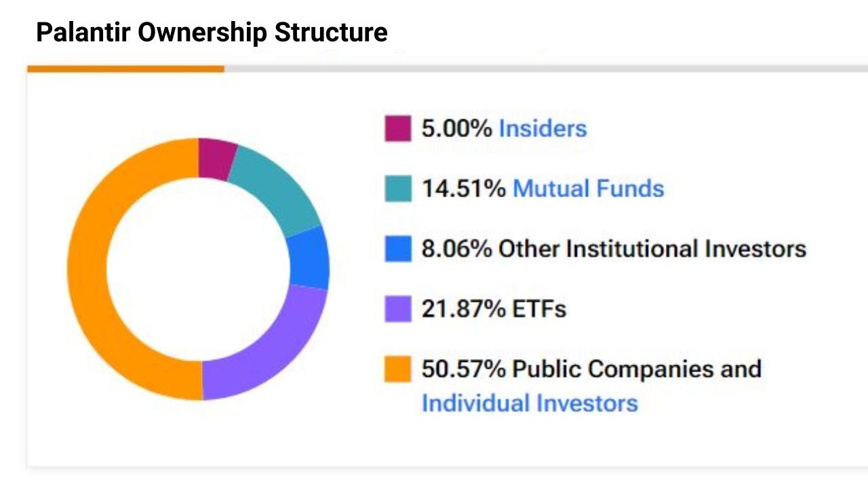
Task: Select the magenta Insiders donut chart segment
Action: pos(216,159)
